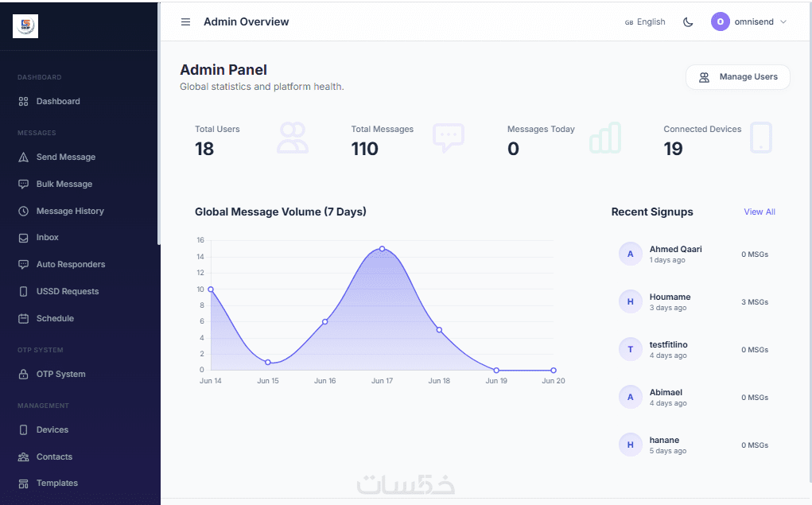Open Bulk Message from sidebar
Viewport: 812px width, 505px height.
click(64, 184)
